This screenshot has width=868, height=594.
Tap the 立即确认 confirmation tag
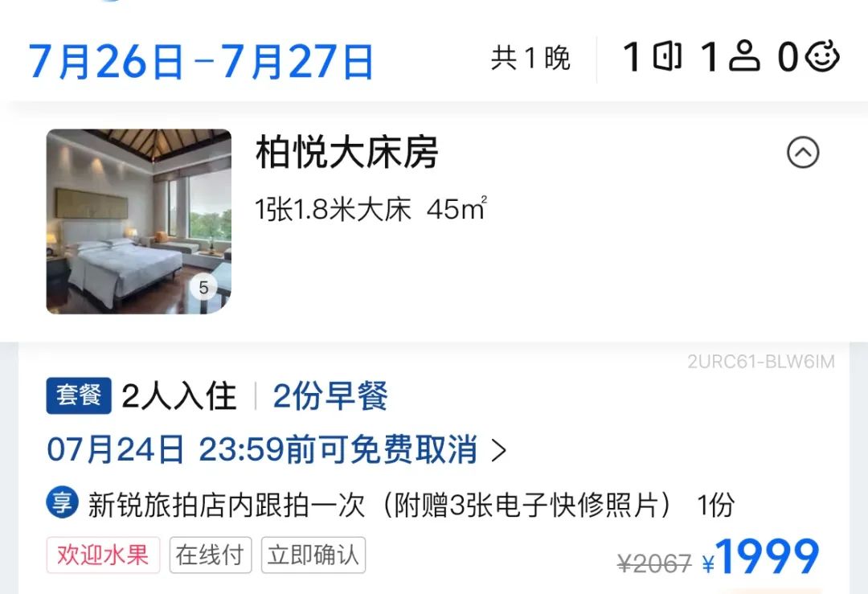click(x=313, y=555)
